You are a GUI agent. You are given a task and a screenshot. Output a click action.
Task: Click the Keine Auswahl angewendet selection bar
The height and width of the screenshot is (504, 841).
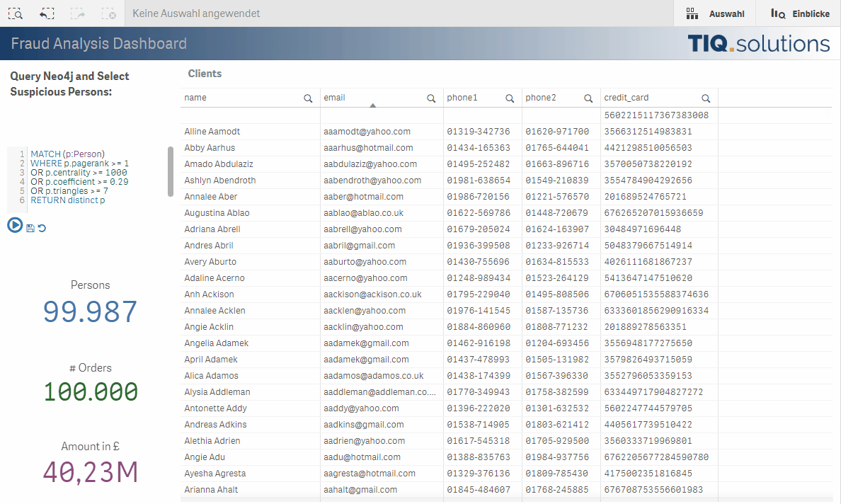pyautogui.click(x=196, y=13)
